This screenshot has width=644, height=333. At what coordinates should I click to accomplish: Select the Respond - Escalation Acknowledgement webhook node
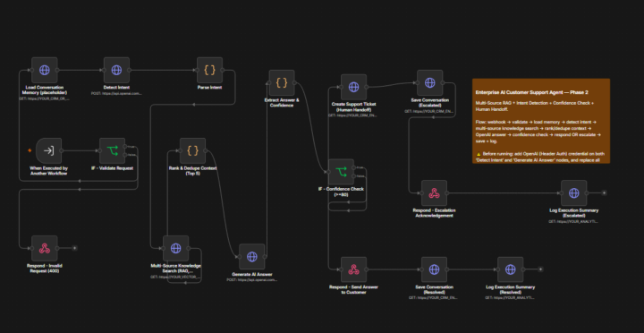434,192
